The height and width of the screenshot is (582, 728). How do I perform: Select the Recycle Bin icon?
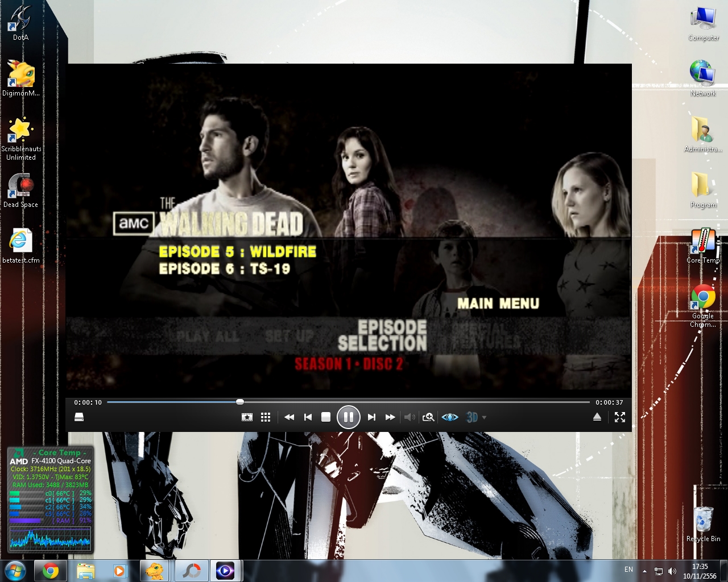704,523
